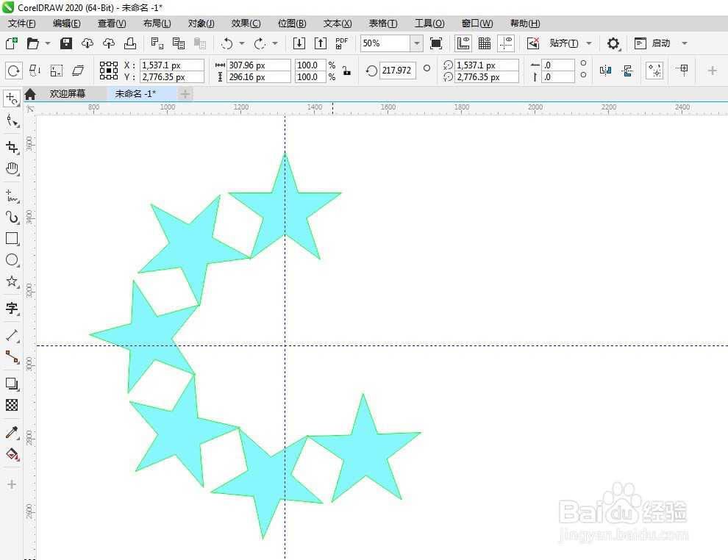Toggle show grid button
The height and width of the screenshot is (560, 728).
click(x=485, y=43)
